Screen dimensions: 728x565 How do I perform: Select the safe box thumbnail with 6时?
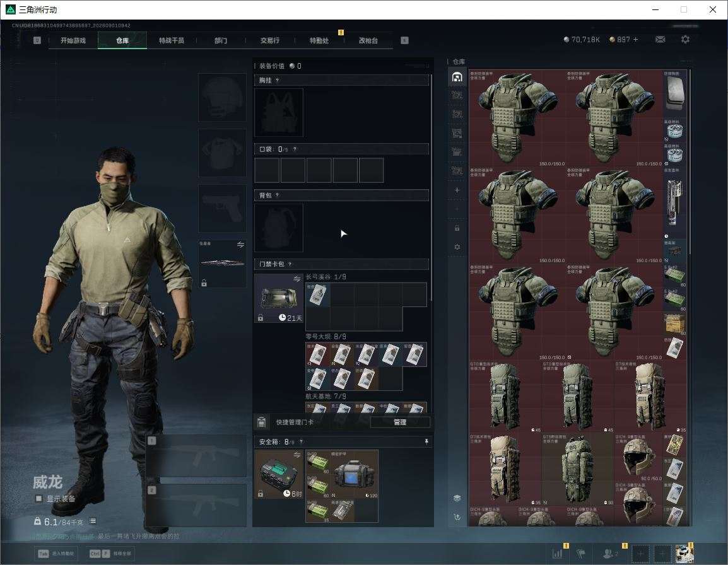point(279,474)
